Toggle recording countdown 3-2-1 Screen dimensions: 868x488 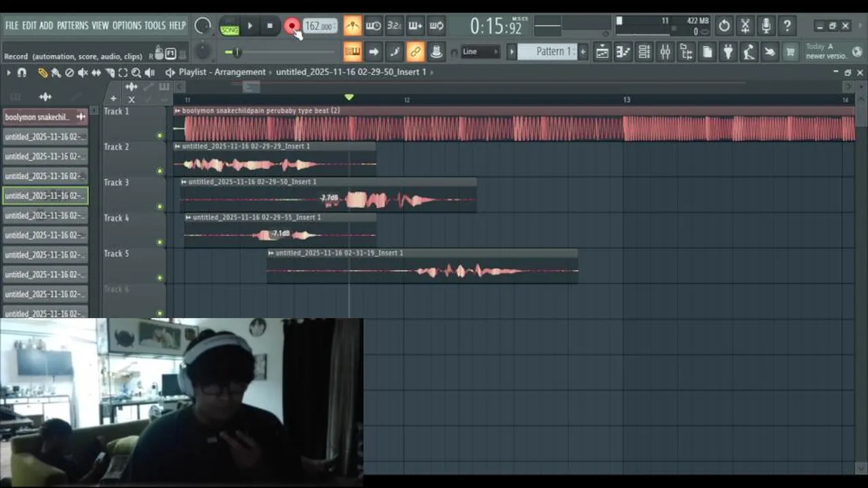click(394, 26)
